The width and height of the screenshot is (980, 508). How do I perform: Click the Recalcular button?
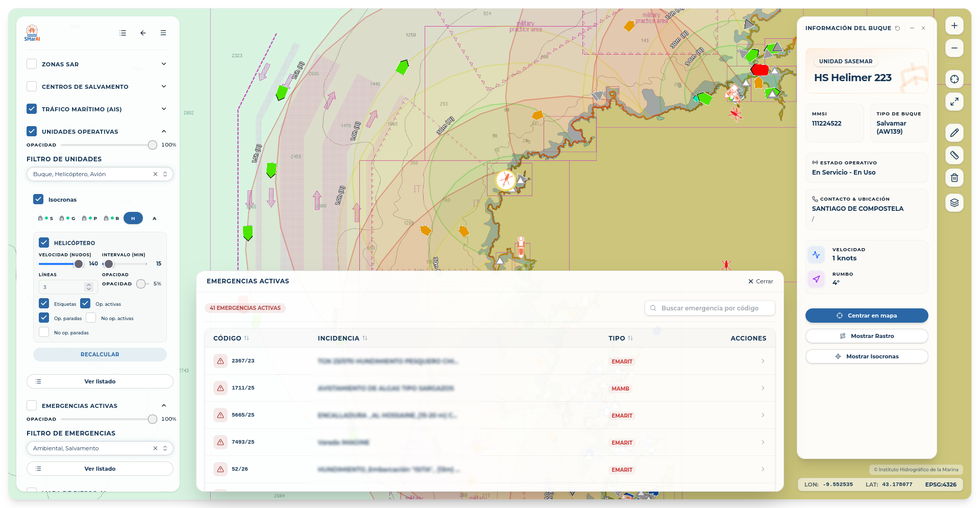coord(100,354)
